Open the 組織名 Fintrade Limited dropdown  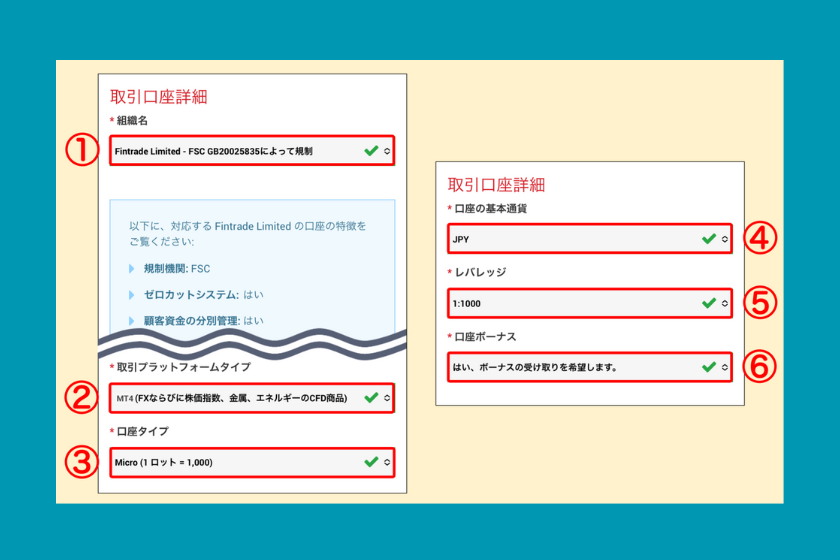[x=252, y=151]
